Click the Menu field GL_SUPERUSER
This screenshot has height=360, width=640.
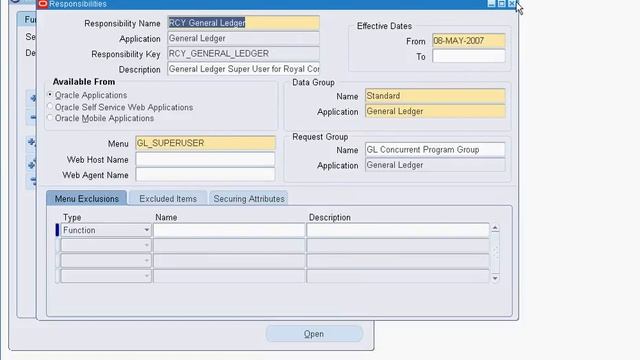(205, 143)
